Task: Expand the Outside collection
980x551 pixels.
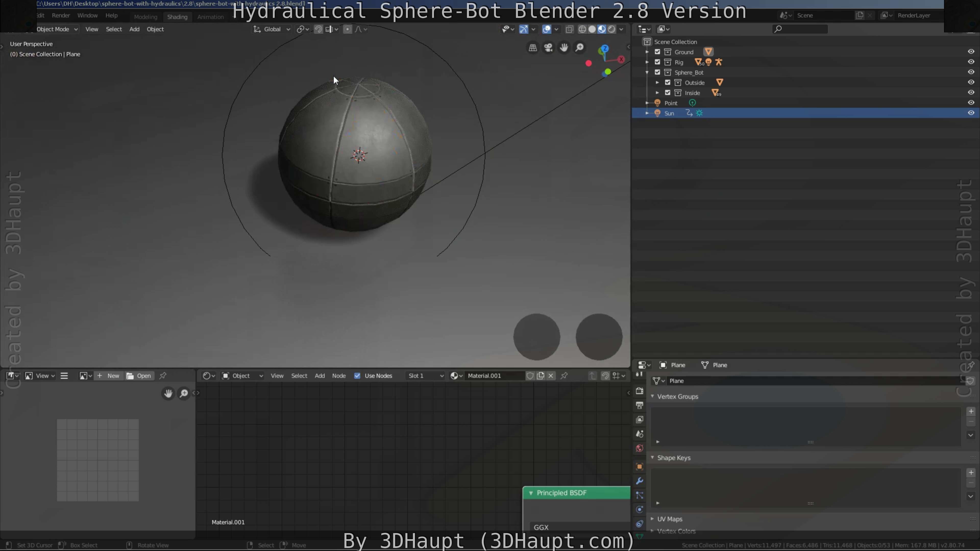Action: pos(657,82)
